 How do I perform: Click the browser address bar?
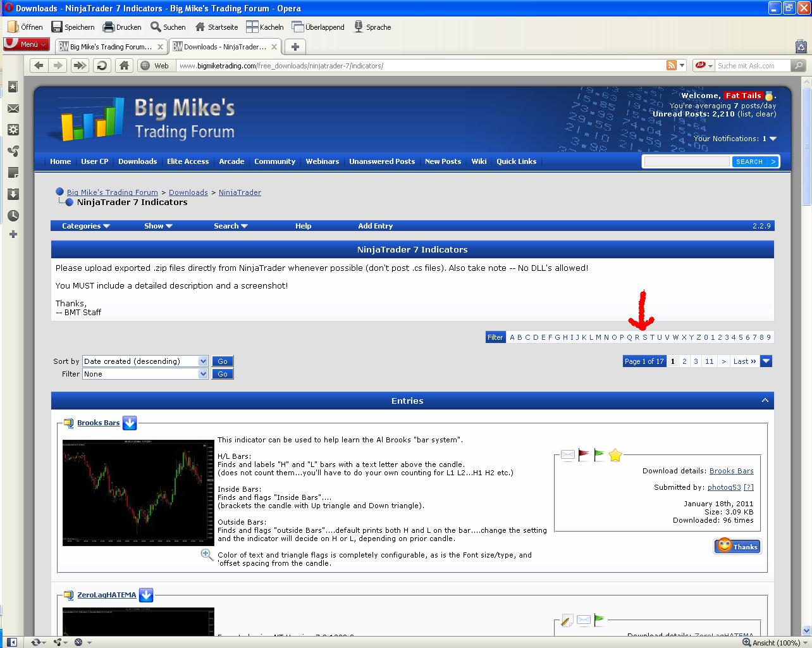pyautogui.click(x=421, y=66)
